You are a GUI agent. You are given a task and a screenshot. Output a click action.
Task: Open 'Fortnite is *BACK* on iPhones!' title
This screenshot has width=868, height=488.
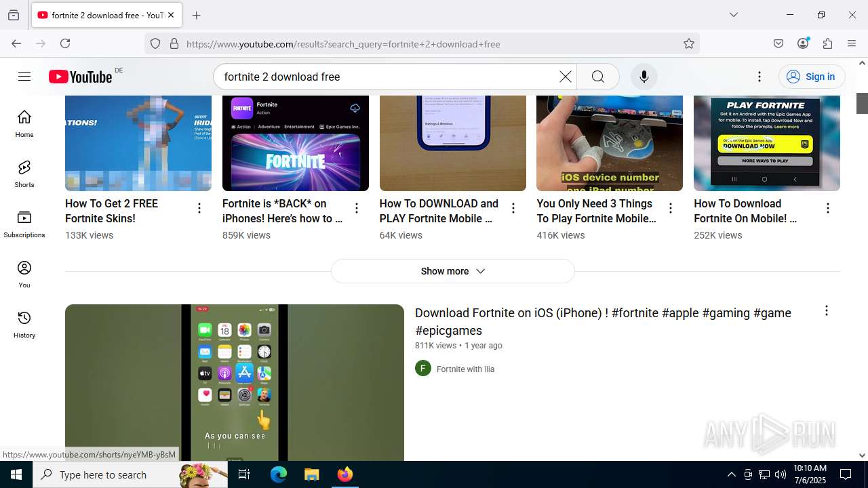[282, 211]
